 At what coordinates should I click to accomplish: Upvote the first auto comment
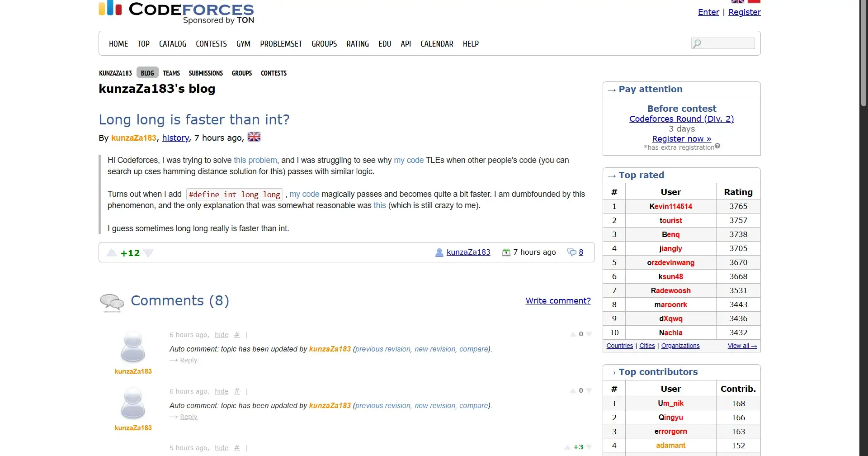click(x=573, y=334)
